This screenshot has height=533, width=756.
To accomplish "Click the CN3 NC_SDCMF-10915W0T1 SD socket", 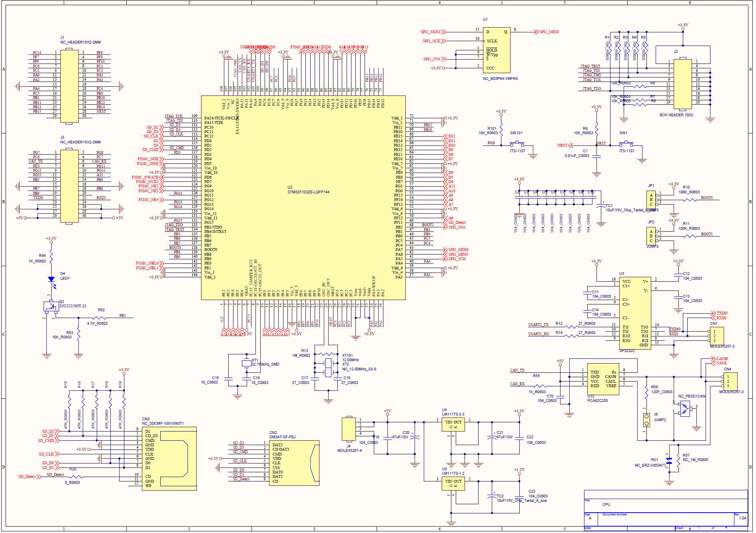I will (x=169, y=459).
